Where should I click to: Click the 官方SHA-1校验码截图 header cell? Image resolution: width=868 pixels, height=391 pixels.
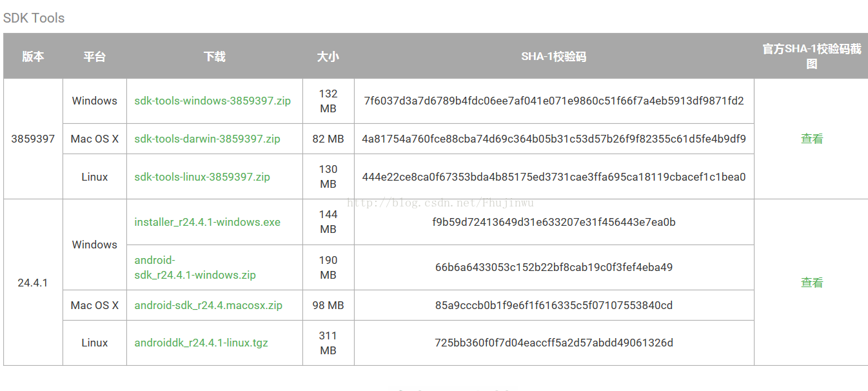point(811,56)
